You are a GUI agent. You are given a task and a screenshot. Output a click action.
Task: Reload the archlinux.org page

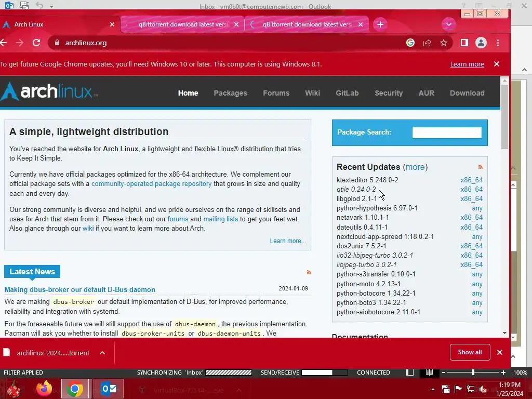pos(36,43)
